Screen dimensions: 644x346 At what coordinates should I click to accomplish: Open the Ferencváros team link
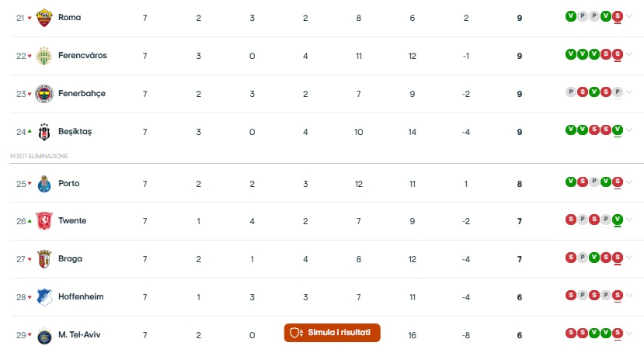point(82,55)
